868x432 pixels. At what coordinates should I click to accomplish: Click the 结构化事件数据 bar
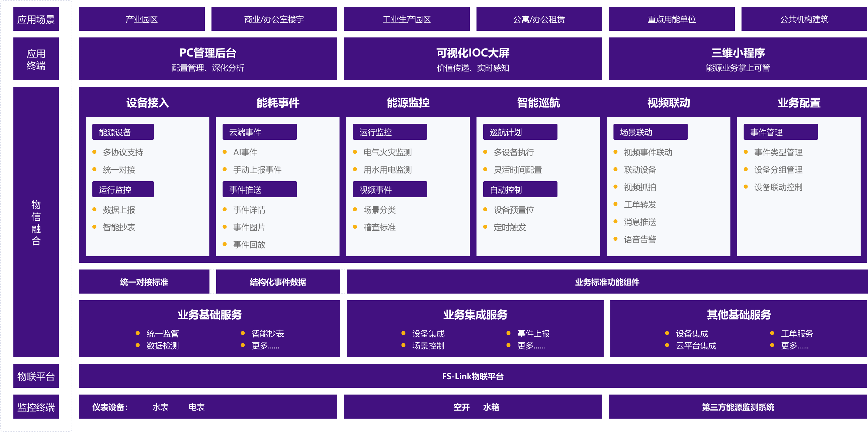(278, 282)
